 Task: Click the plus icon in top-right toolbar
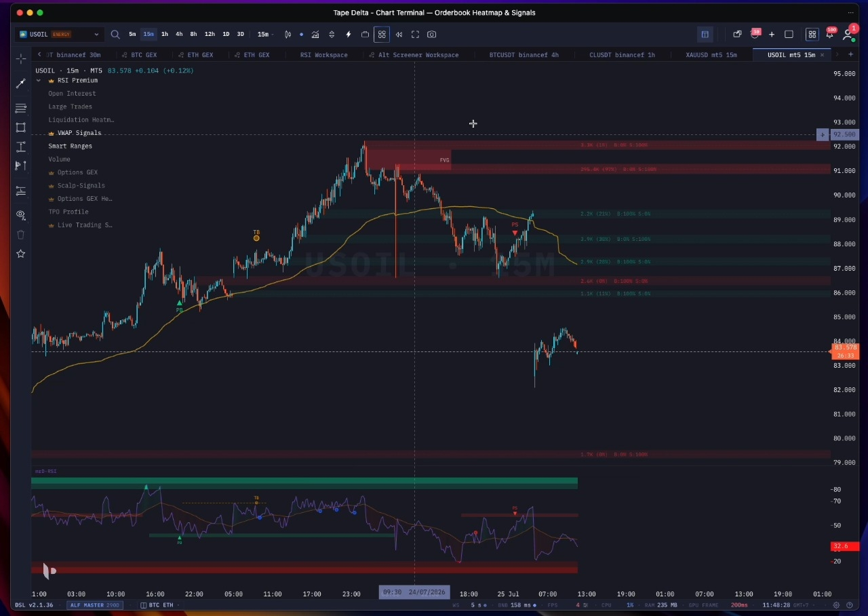coord(772,35)
